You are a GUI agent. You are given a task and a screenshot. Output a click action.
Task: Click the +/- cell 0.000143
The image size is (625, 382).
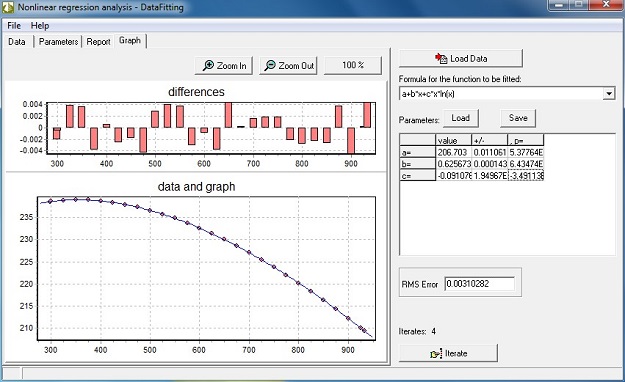point(489,164)
